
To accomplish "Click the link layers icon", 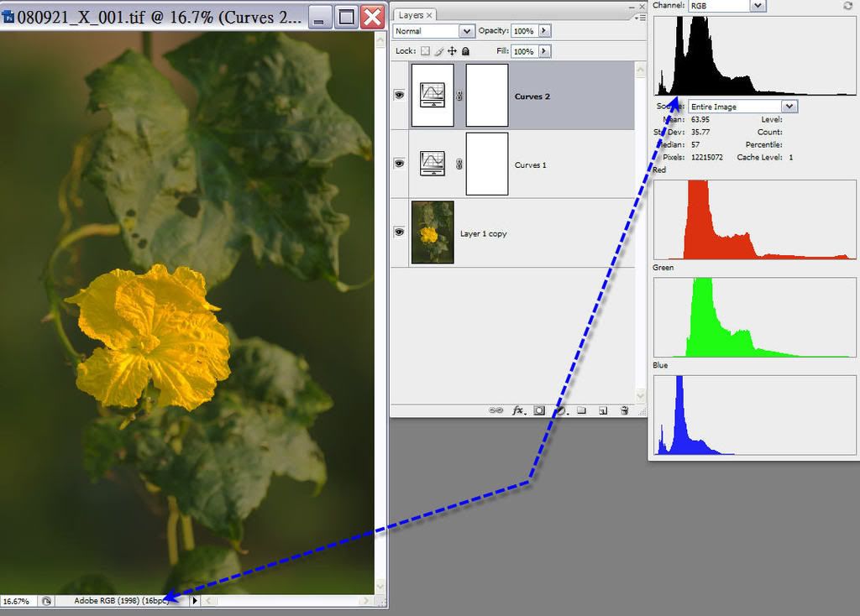I will pyautogui.click(x=496, y=410).
